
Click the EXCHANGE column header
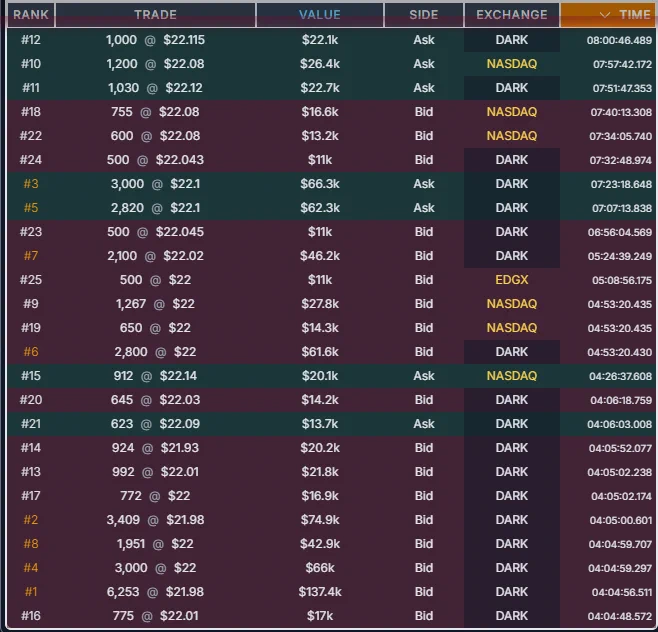tap(512, 15)
